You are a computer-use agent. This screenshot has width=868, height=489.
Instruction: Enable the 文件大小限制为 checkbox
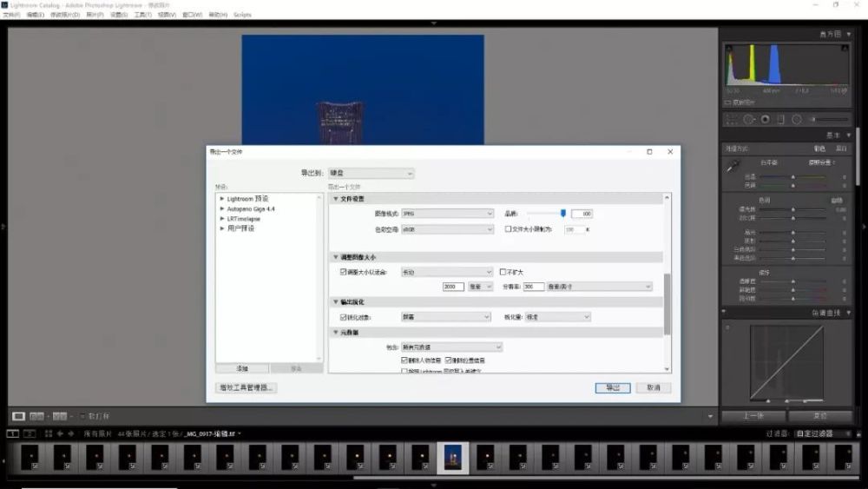coord(508,228)
